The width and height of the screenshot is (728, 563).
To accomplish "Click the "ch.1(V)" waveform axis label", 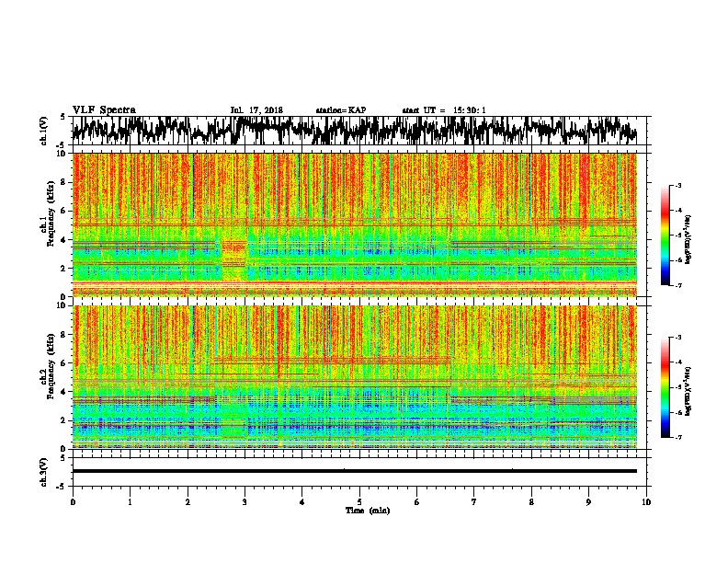I will tap(44, 131).
